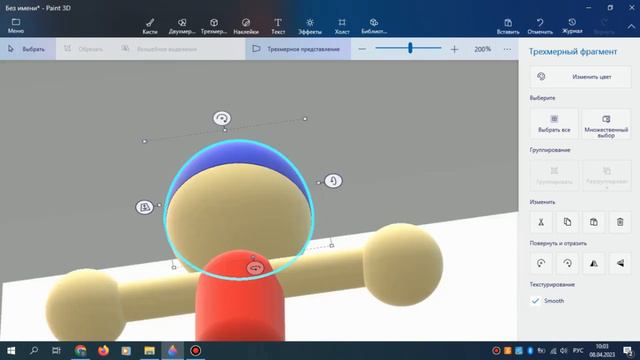Open File Explorer from taskbar
This screenshot has height=360, width=640.
coord(149,351)
